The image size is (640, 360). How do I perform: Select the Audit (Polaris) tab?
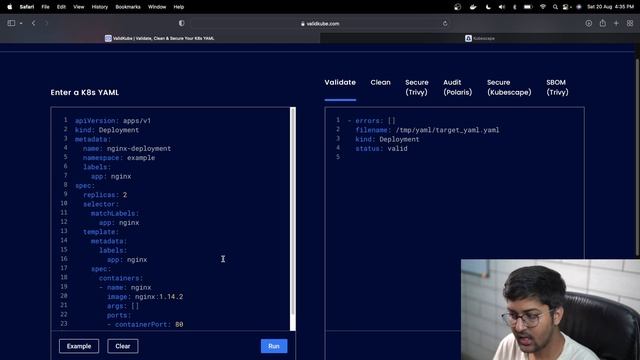(x=458, y=87)
